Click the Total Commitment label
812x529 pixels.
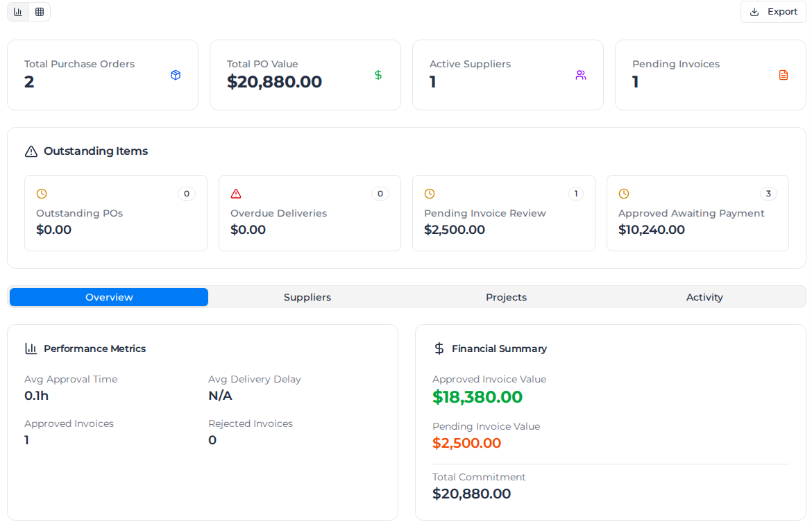pos(479,477)
